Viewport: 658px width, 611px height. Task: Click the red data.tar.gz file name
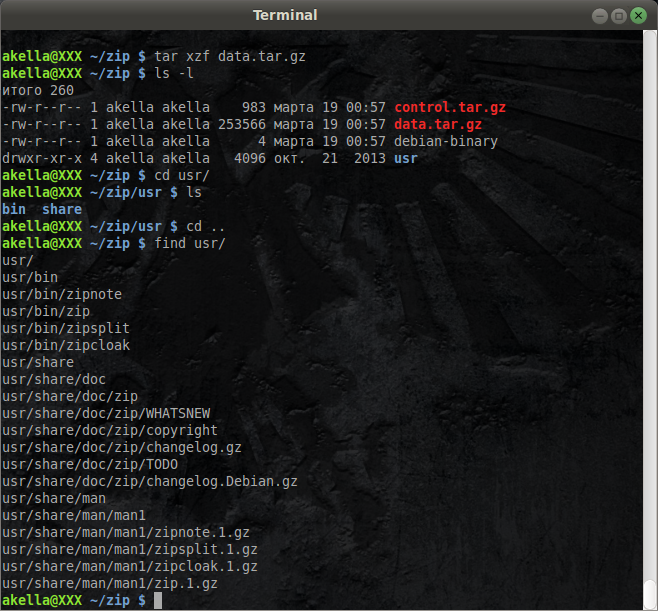tap(438, 125)
